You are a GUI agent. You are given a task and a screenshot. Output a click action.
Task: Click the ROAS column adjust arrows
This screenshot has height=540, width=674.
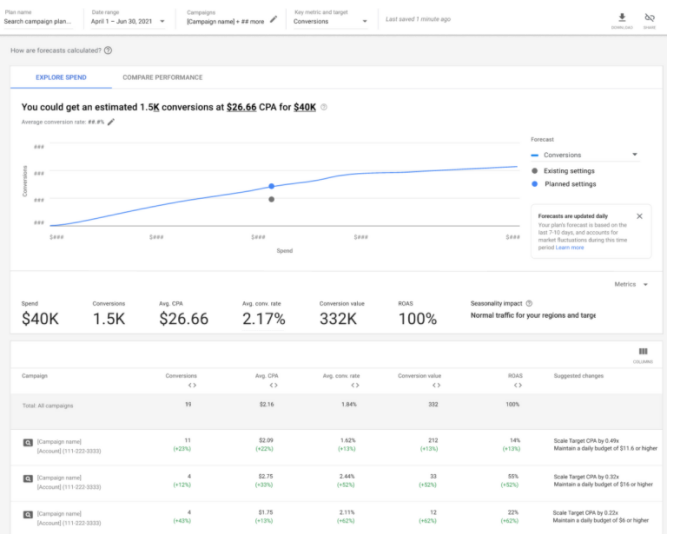(518, 385)
